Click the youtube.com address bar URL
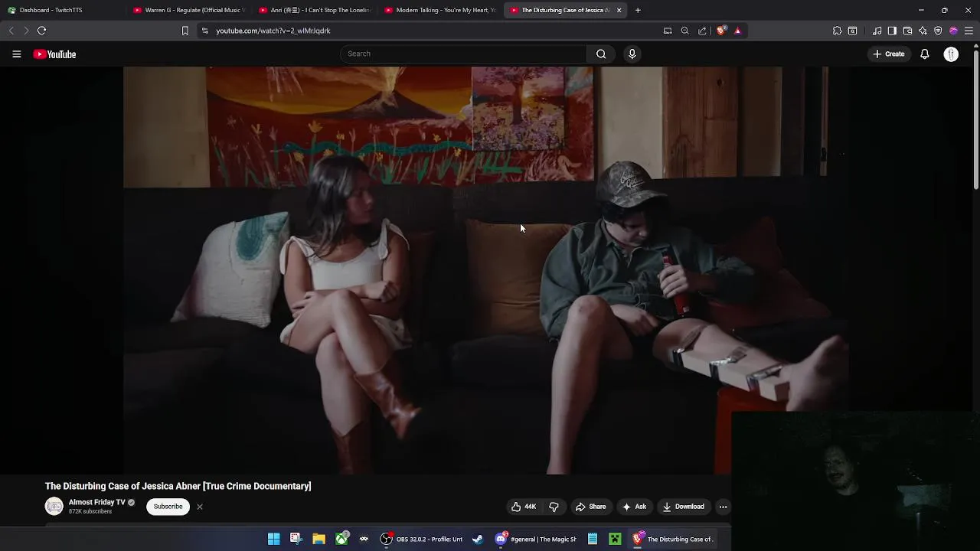Image resolution: width=980 pixels, height=551 pixels. (x=273, y=31)
